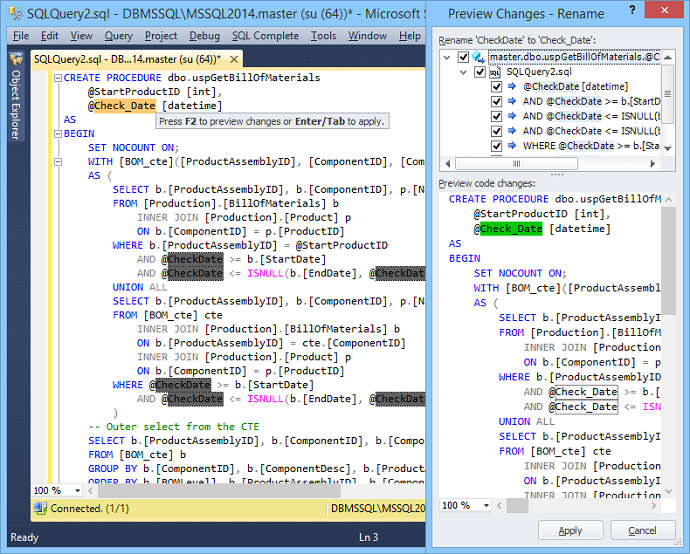Click the Connected status icon

[x=40, y=508]
